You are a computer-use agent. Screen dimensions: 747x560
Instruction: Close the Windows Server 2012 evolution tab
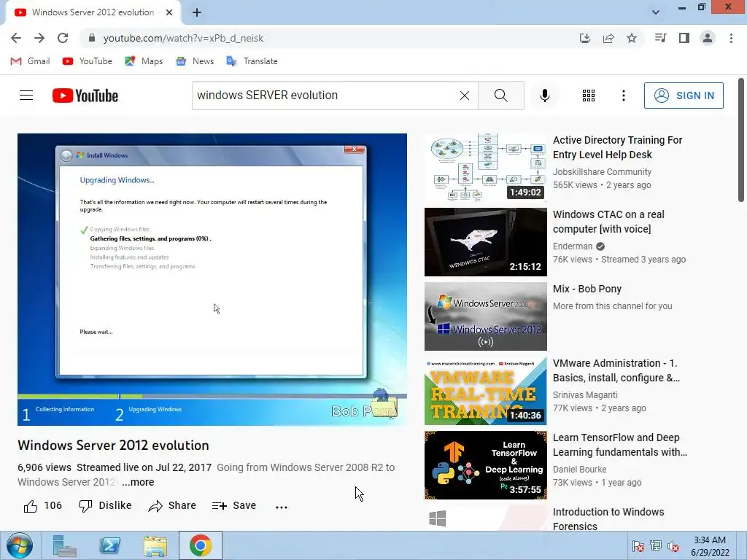(x=169, y=12)
